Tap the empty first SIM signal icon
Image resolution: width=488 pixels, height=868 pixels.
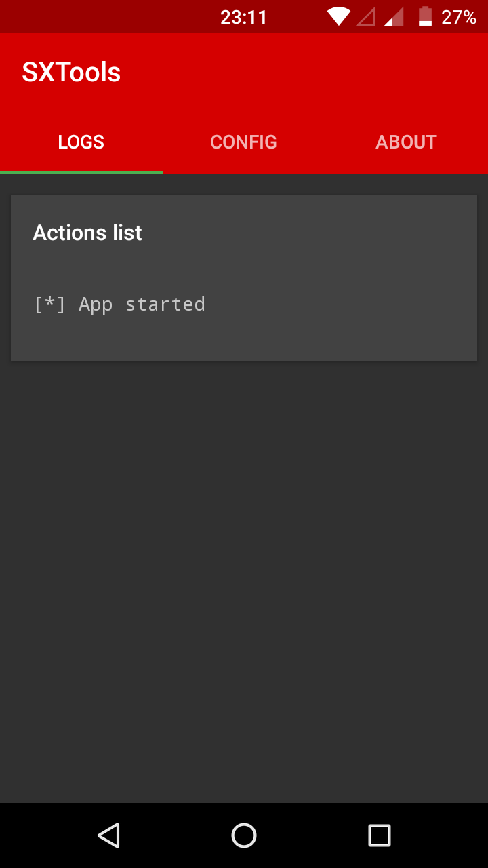point(366,16)
